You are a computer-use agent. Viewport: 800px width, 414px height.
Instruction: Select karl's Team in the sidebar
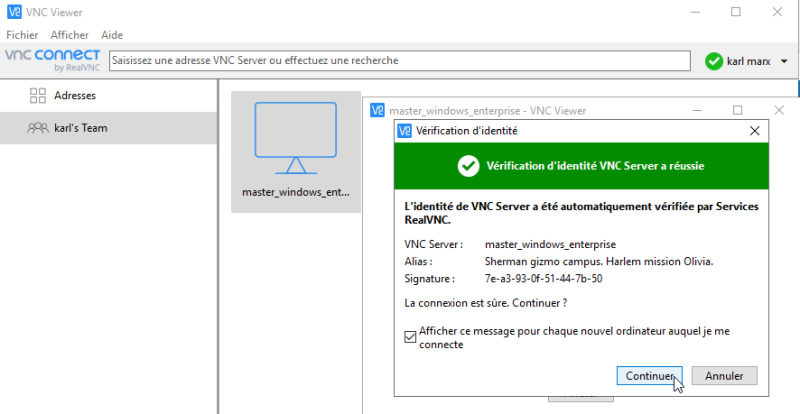click(109, 128)
